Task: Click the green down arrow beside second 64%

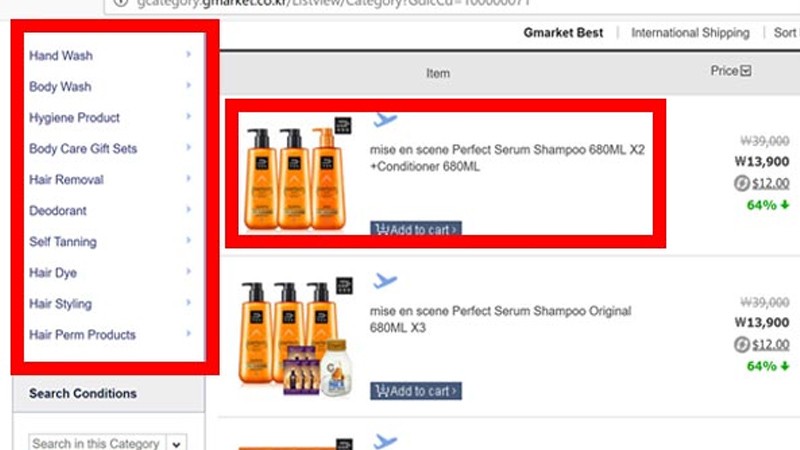Action: click(785, 366)
